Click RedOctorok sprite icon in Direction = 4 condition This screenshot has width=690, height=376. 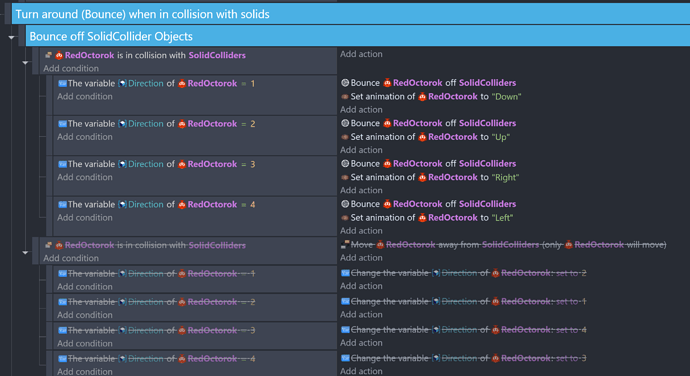click(x=182, y=205)
